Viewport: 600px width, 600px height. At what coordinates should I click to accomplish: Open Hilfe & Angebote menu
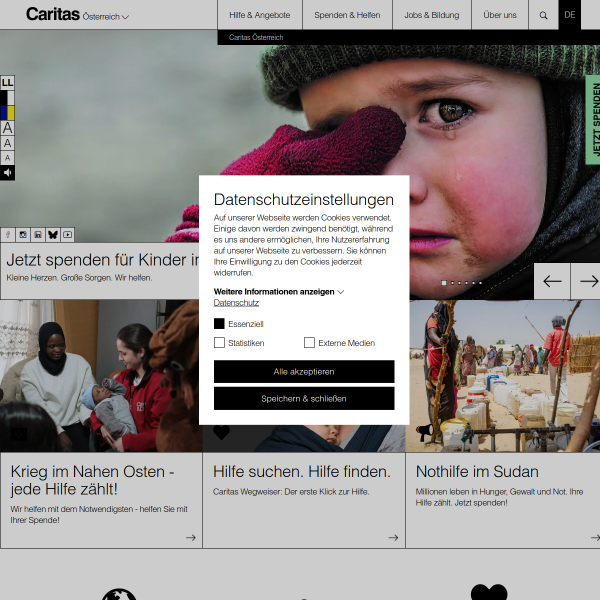pyautogui.click(x=259, y=15)
